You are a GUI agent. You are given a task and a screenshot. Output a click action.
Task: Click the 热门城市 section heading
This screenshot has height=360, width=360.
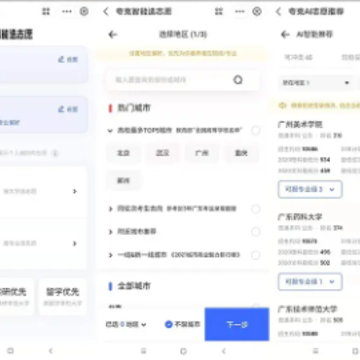pos(134,108)
